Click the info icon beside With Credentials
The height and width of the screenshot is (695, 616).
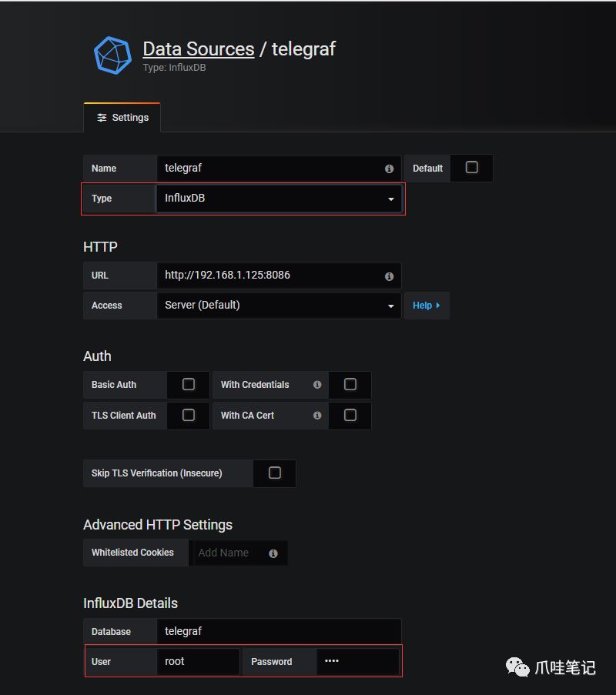[317, 384]
